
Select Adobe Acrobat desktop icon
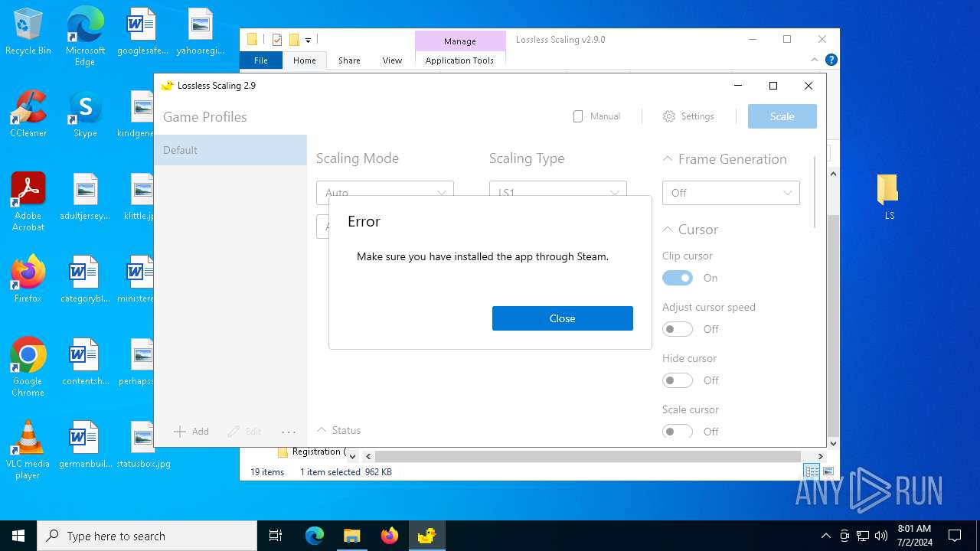point(28,202)
